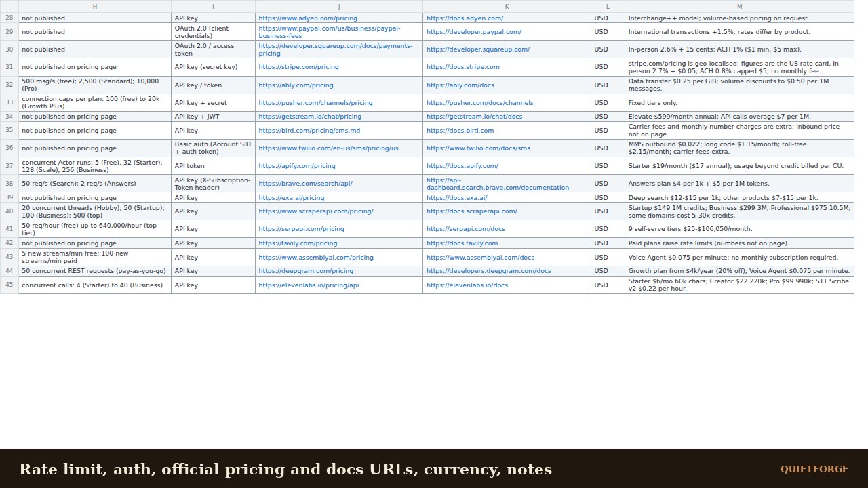This screenshot has height=488, width=868.
Task: Open getstream.io chat pricing link
Action: coord(310,117)
